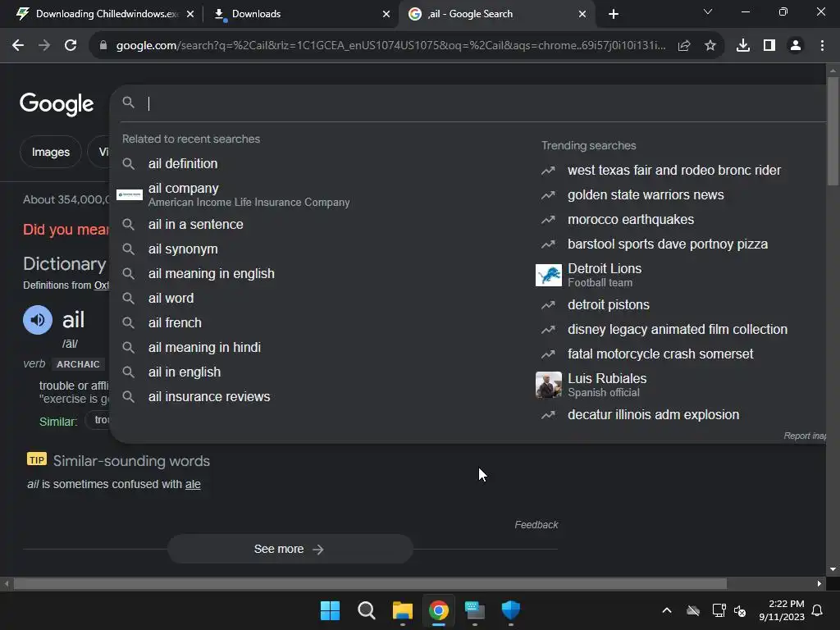The height and width of the screenshot is (630, 840).
Task: Choose suggestion 'ail in a sentence'
Action: pos(195,224)
